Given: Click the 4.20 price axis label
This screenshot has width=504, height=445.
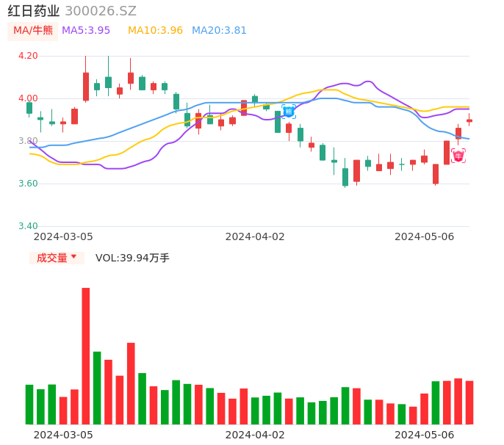Looking at the screenshot, I should point(28,56).
